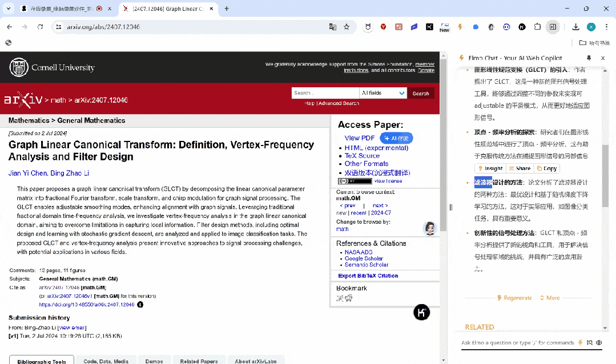Select the Bibliographic Tools tab
This screenshot has width=616, height=364.
pos(42,361)
